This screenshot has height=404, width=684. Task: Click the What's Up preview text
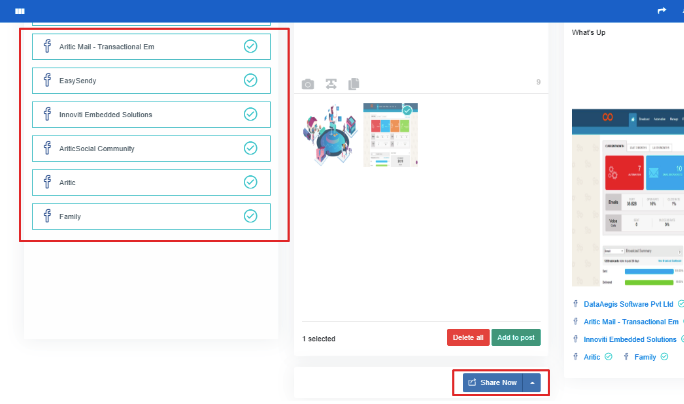pos(588,32)
